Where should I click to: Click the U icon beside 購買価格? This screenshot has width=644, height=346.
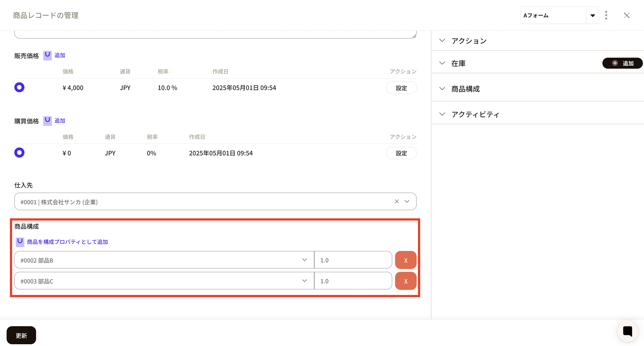47,121
